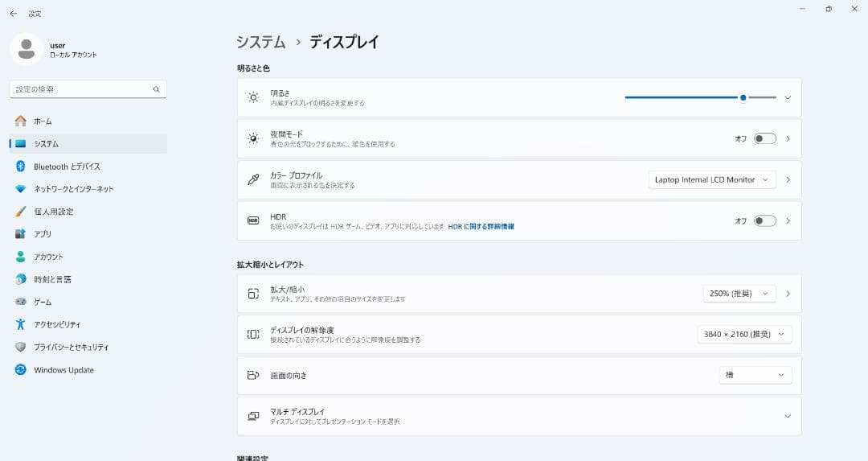Open the カラー プロファイル dropdown
The image size is (868, 461).
711,179
